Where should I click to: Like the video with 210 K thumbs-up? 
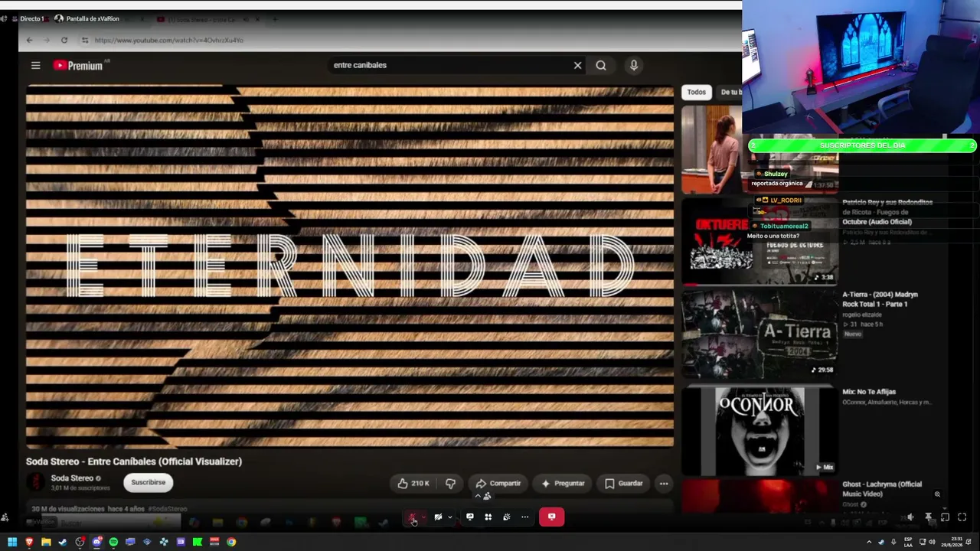[413, 484]
